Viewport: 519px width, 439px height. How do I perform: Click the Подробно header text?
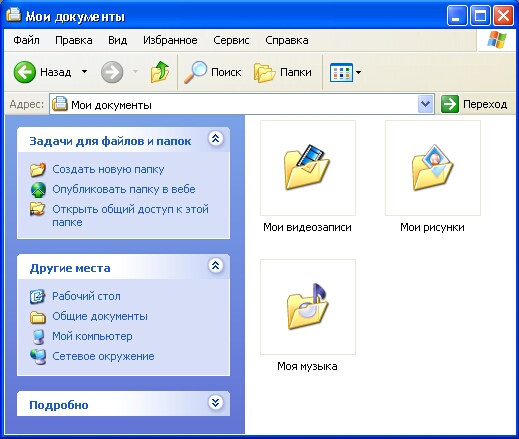pyautogui.click(x=59, y=405)
